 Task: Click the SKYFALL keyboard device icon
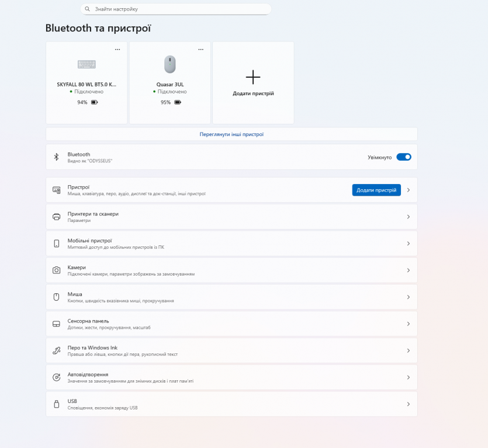click(x=86, y=64)
